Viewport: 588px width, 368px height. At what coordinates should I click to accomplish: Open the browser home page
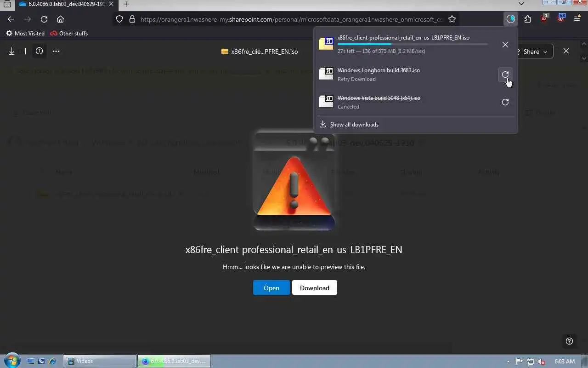[x=60, y=19]
